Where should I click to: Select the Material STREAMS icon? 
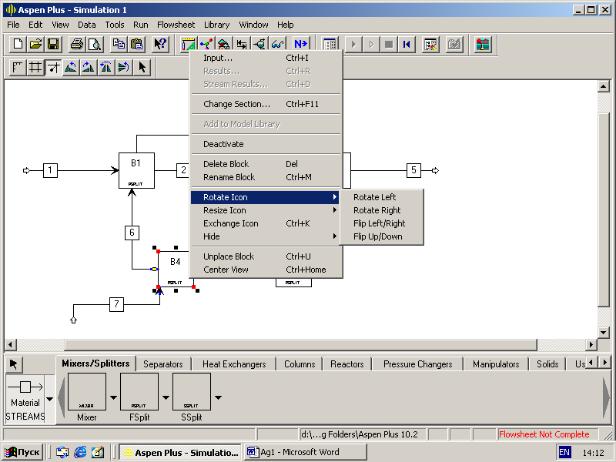click(x=25, y=398)
